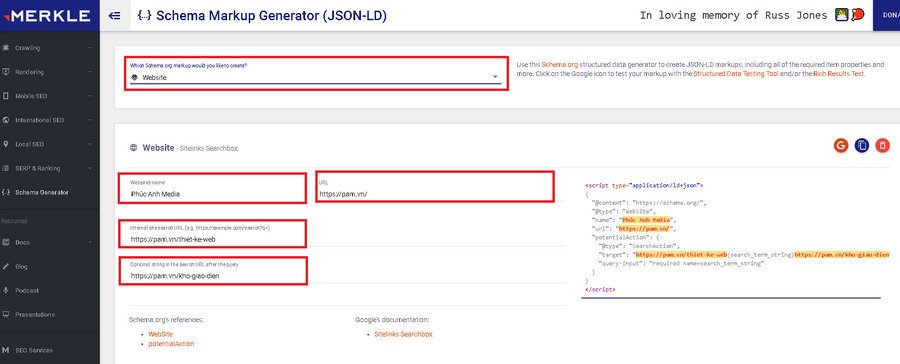900x364 pixels.
Task: Click the International SEO globe icon
Action: [x=6, y=121]
